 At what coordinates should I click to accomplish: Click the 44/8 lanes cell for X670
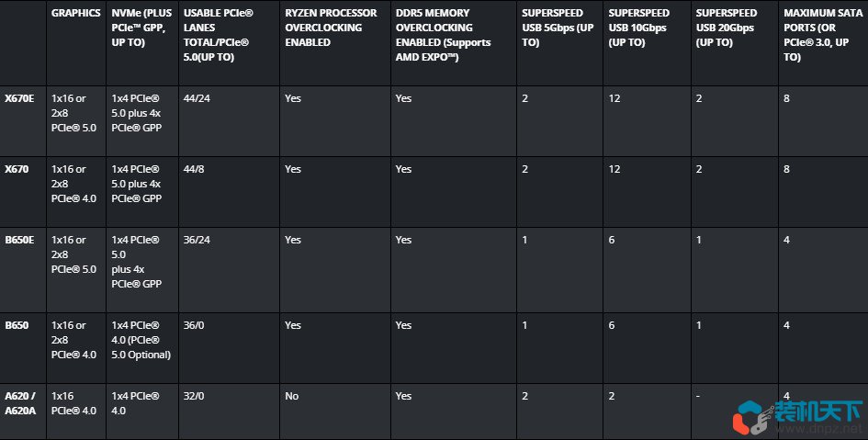pyautogui.click(x=194, y=169)
